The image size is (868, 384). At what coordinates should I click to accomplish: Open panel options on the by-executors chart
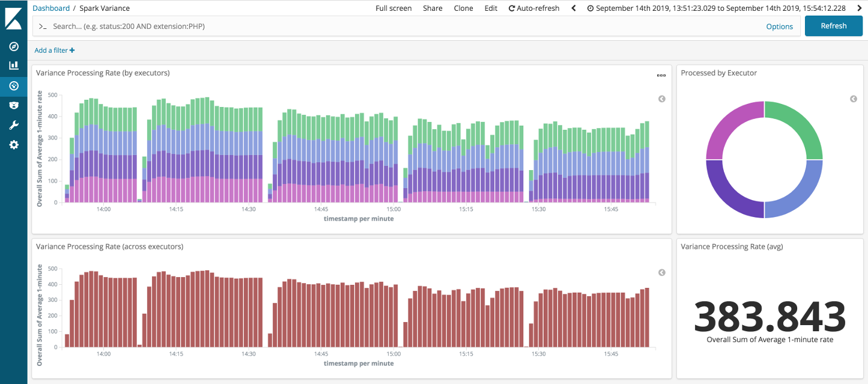[x=661, y=75]
